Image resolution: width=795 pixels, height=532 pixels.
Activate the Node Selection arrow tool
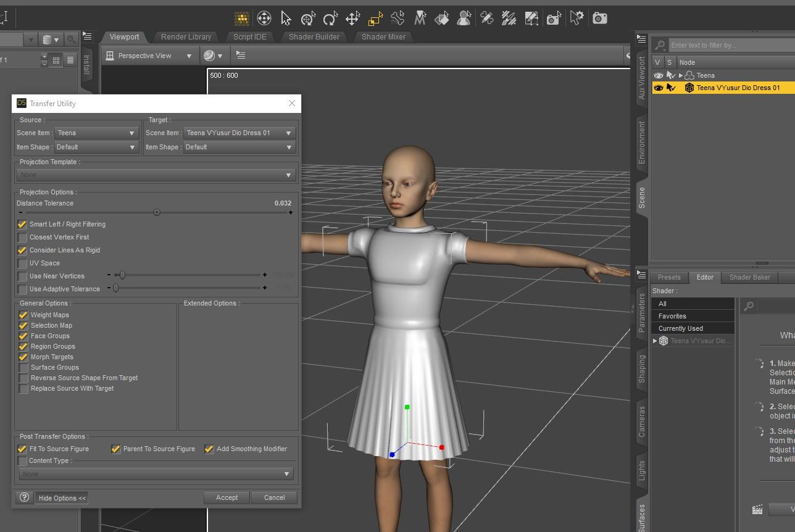(286, 19)
